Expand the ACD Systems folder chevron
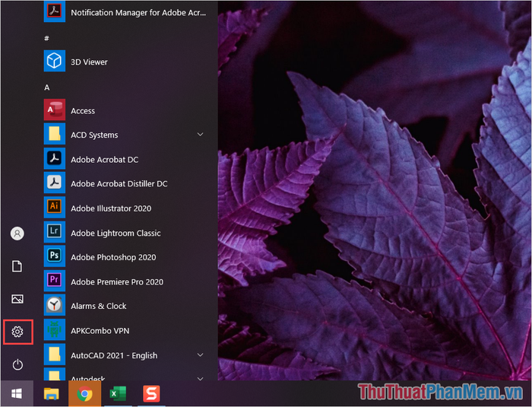This screenshot has width=532, height=407. click(200, 134)
